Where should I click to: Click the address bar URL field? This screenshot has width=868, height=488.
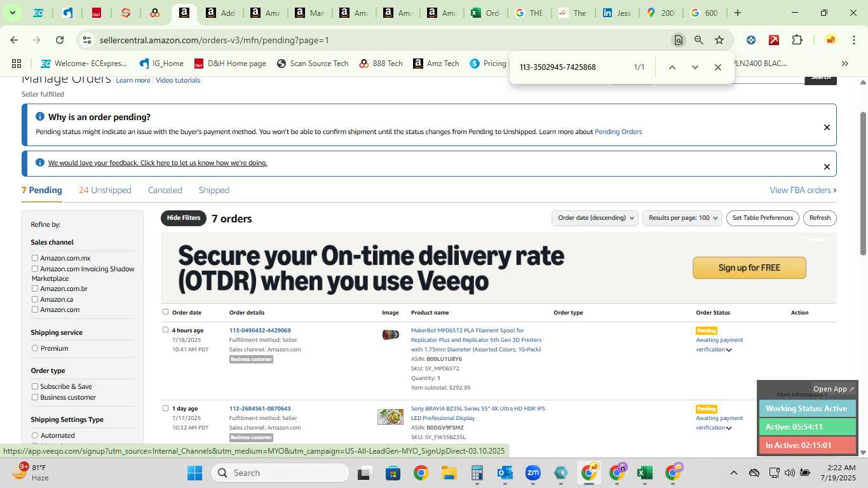381,40
